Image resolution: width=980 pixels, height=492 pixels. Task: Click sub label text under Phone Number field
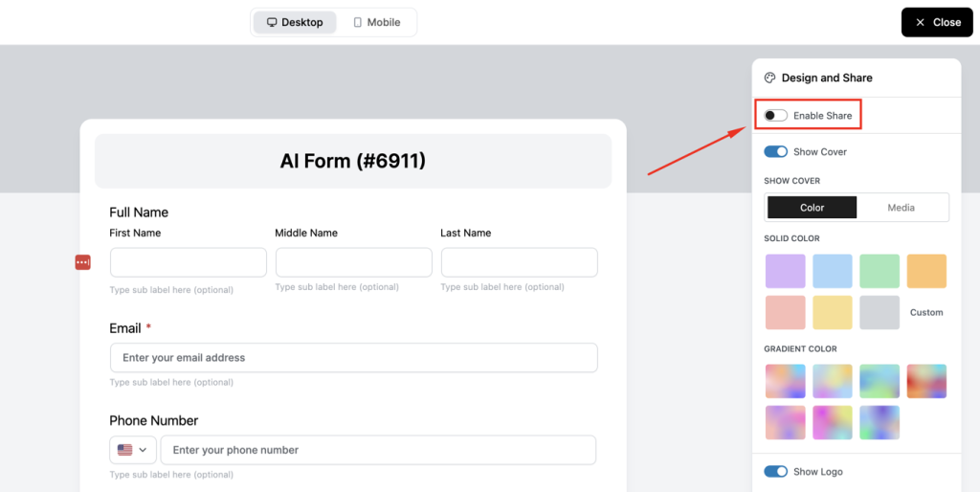pyautogui.click(x=171, y=475)
